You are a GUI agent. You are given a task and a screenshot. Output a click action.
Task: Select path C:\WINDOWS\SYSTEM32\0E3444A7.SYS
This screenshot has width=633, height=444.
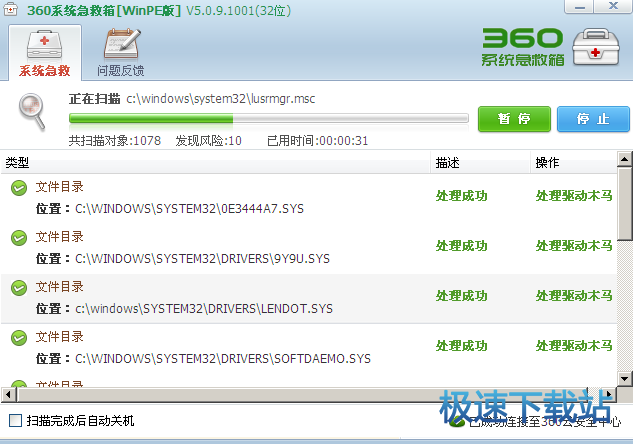point(189,209)
